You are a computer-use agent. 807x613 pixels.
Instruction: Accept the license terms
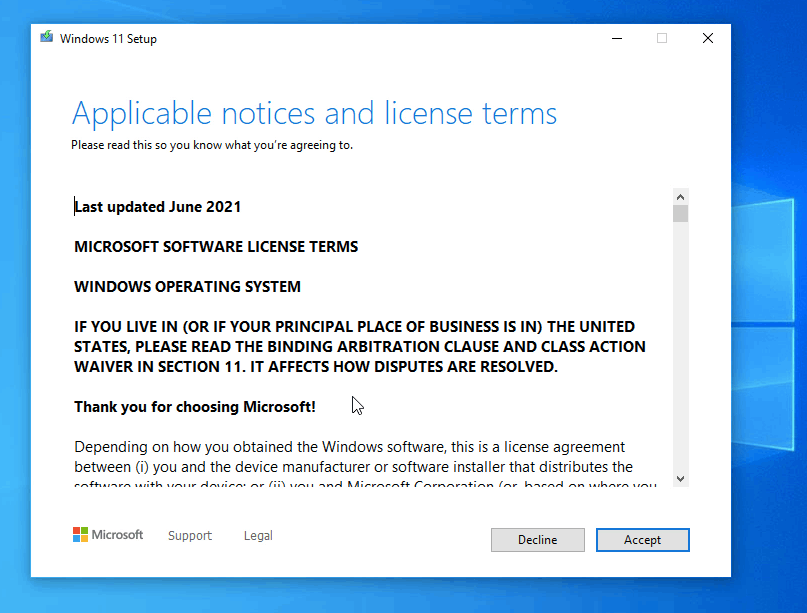[642, 539]
